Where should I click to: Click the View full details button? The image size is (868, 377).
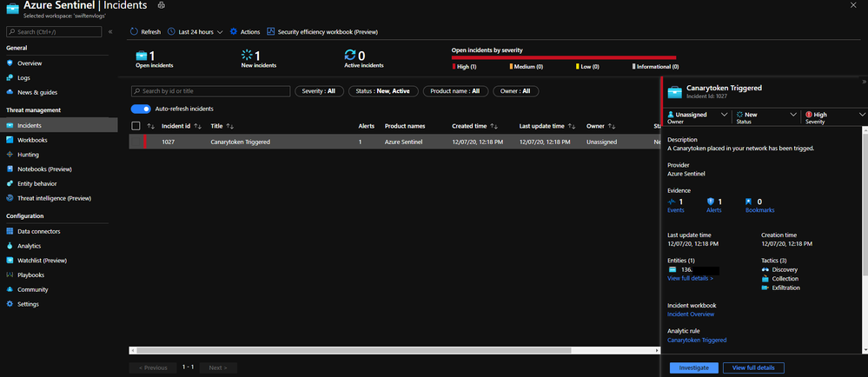[753, 367]
